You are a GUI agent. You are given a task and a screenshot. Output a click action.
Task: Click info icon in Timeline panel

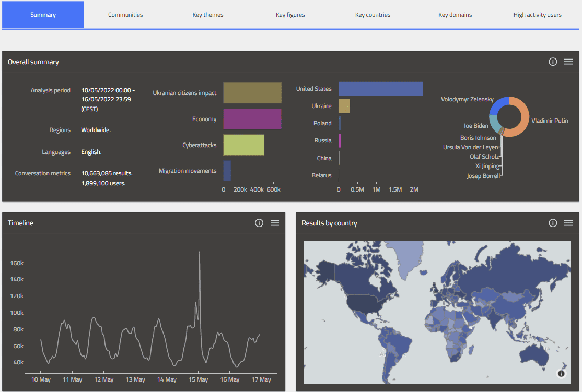pos(259,223)
